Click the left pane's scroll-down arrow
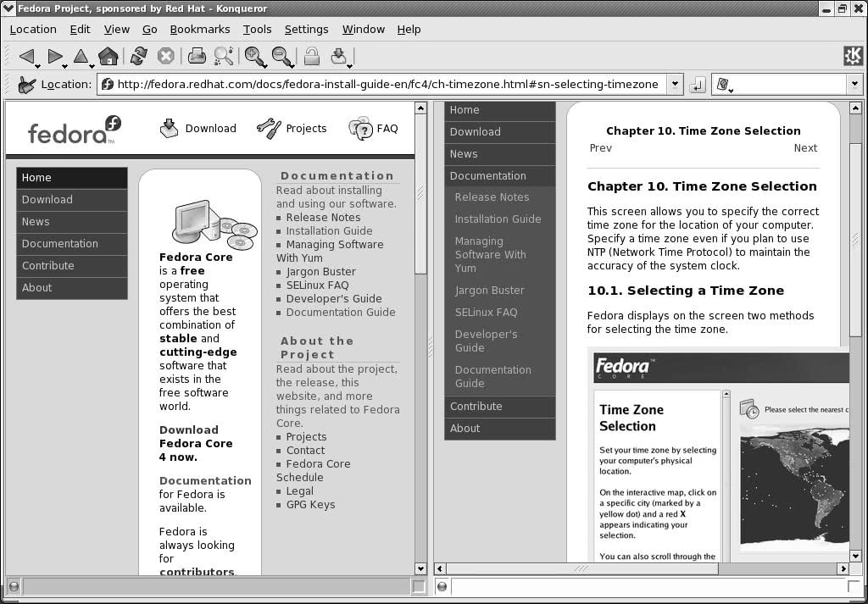This screenshot has height=604, width=868. (420, 568)
